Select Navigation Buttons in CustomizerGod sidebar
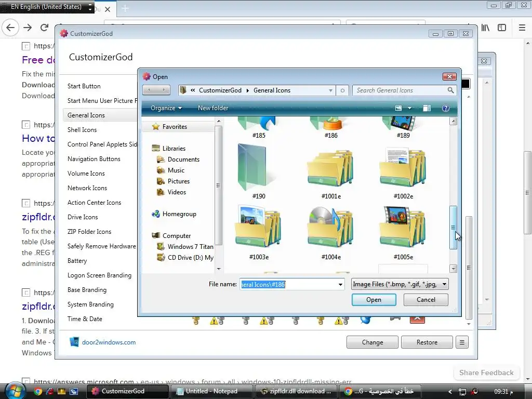532x399 pixels. click(x=94, y=159)
